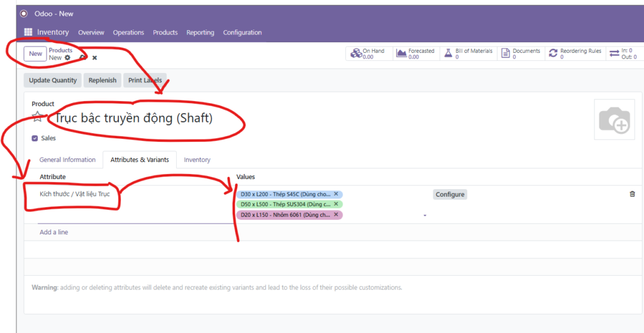Open the Documents smart button
The image size is (644, 333).
(x=519, y=54)
